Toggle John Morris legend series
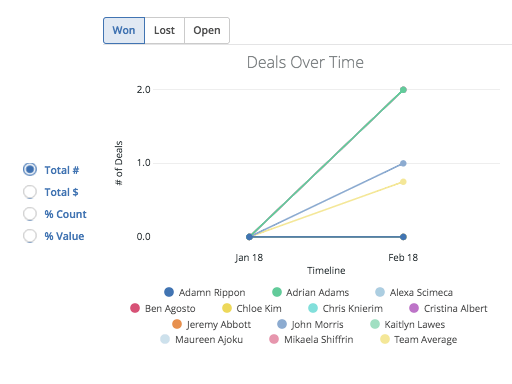The width and height of the screenshot is (512, 384). (x=310, y=324)
